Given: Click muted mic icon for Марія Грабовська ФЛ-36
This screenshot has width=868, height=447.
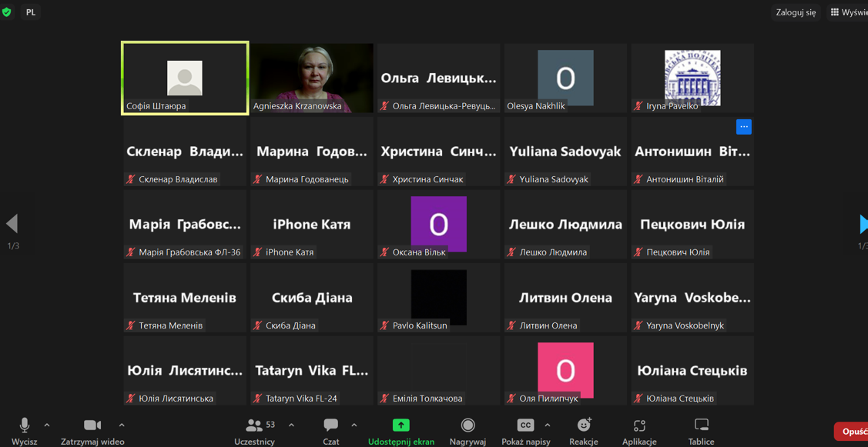Looking at the screenshot, I should coord(131,252).
